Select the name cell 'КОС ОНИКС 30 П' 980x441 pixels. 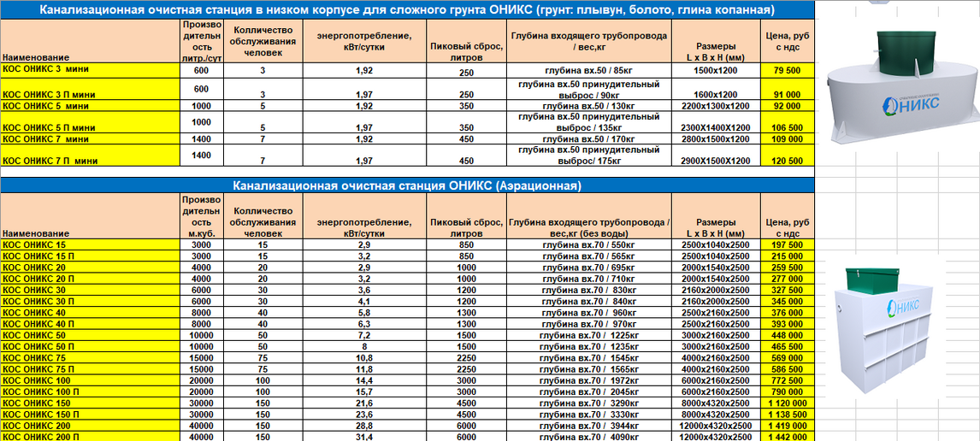pos(90,301)
